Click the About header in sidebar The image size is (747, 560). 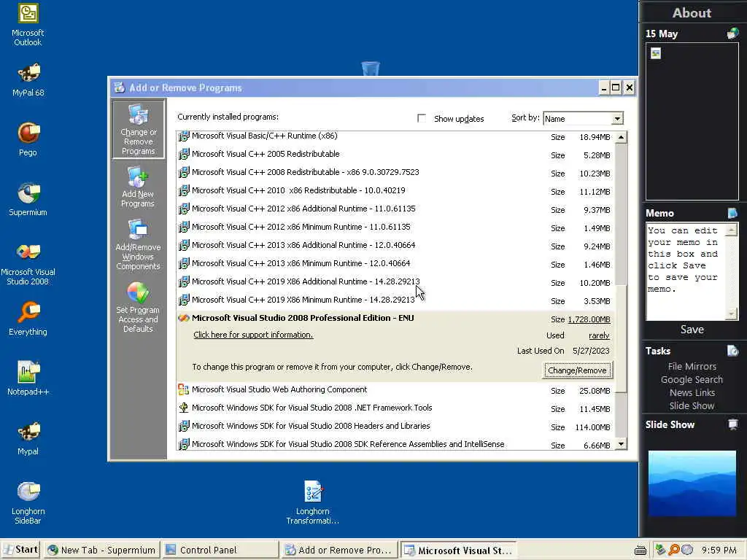(692, 13)
